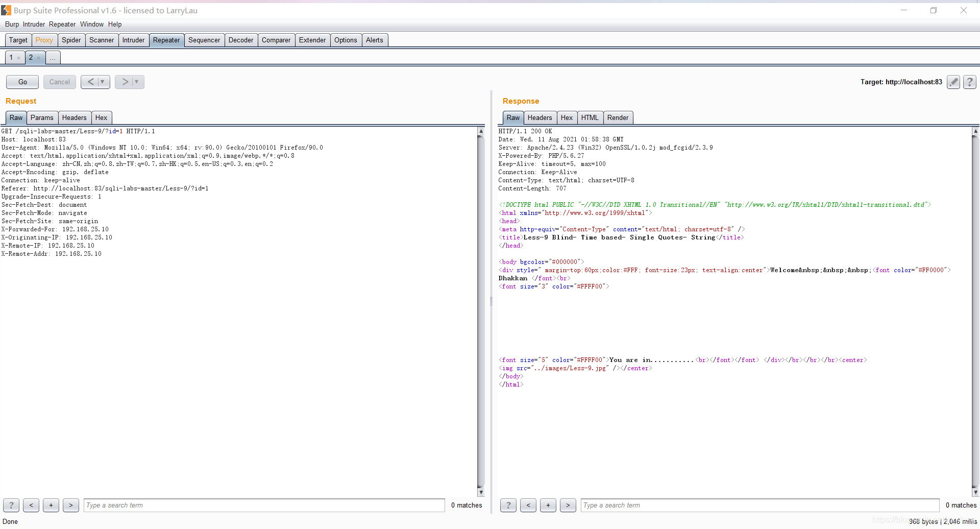Switch to the Proxy tab
The width and height of the screenshot is (980, 529).
tap(44, 40)
